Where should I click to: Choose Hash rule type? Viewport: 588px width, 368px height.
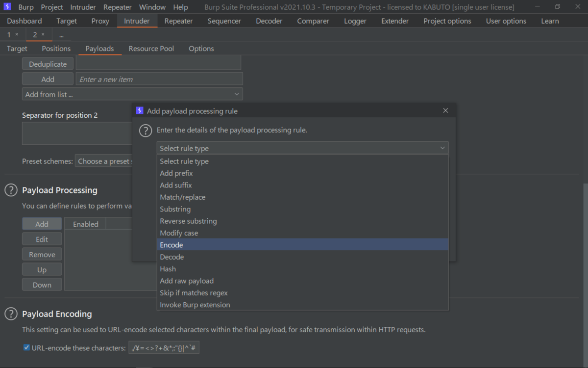click(x=302, y=269)
